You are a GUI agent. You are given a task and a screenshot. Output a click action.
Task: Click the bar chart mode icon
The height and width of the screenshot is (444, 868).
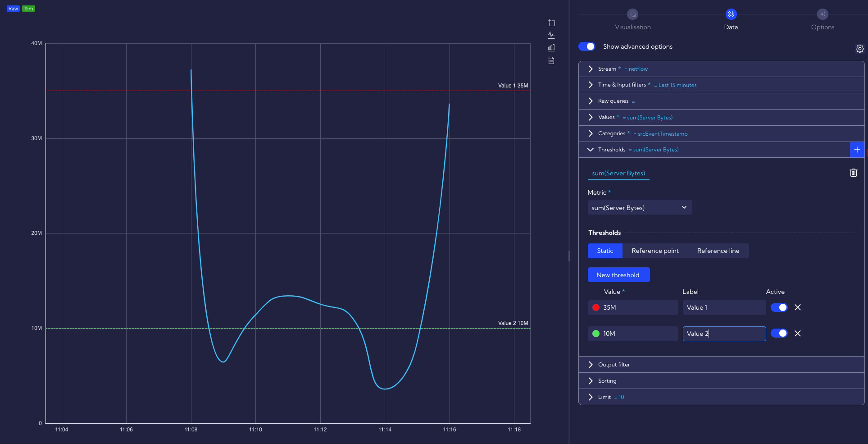(551, 48)
